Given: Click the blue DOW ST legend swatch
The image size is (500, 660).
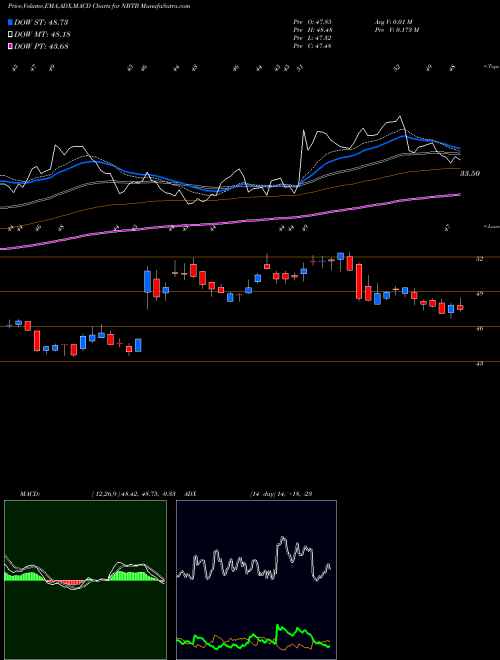Looking at the screenshot, I should [10, 22].
